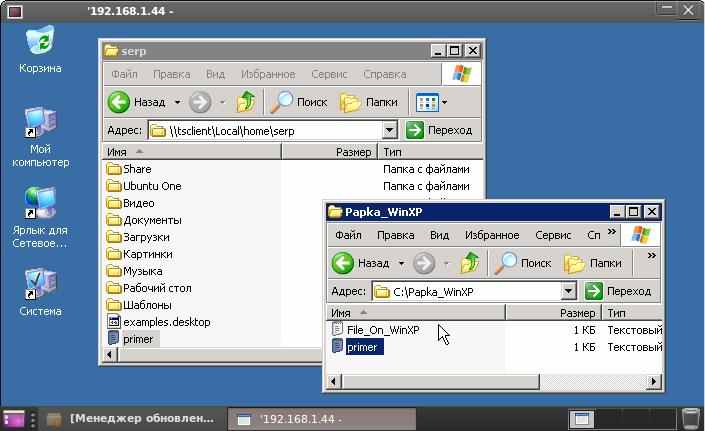Open the Файл menu in serp window
The image size is (705, 431).
(124, 74)
